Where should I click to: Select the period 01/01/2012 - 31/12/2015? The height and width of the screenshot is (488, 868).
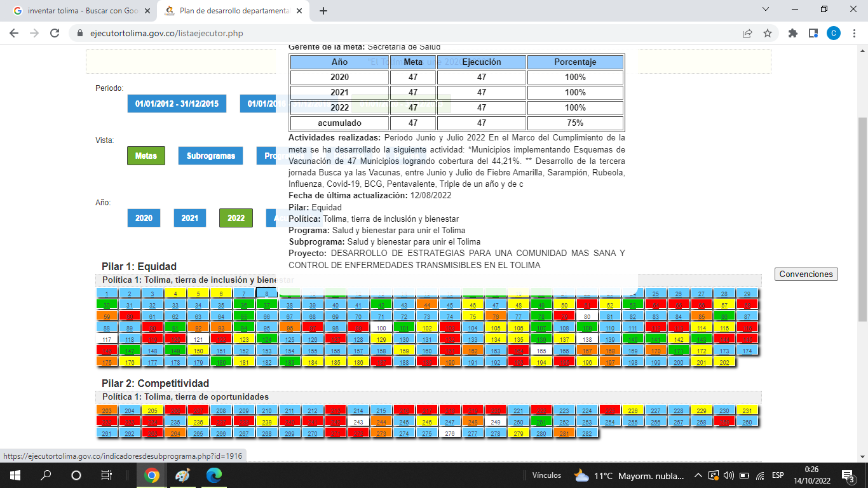pyautogui.click(x=177, y=104)
